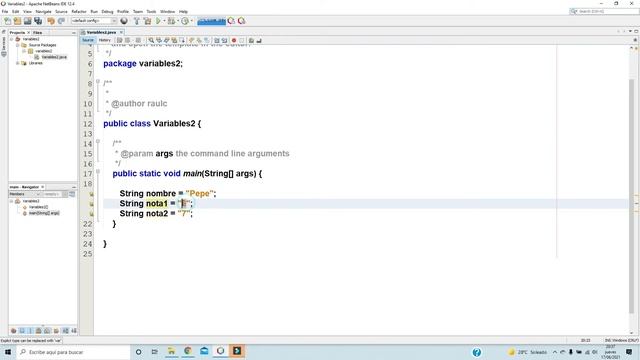Open File Explorer from taskbar
640x360 pixels.
(x=171, y=351)
